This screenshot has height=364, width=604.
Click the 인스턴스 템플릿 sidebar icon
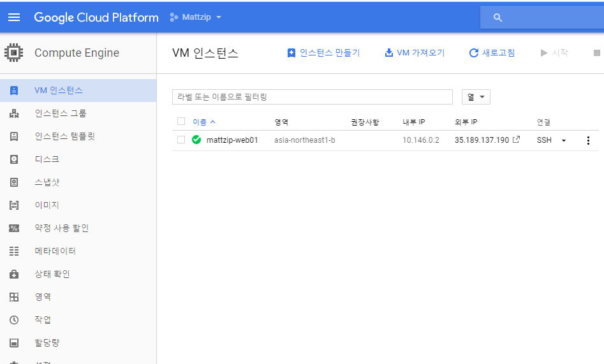[x=14, y=136]
